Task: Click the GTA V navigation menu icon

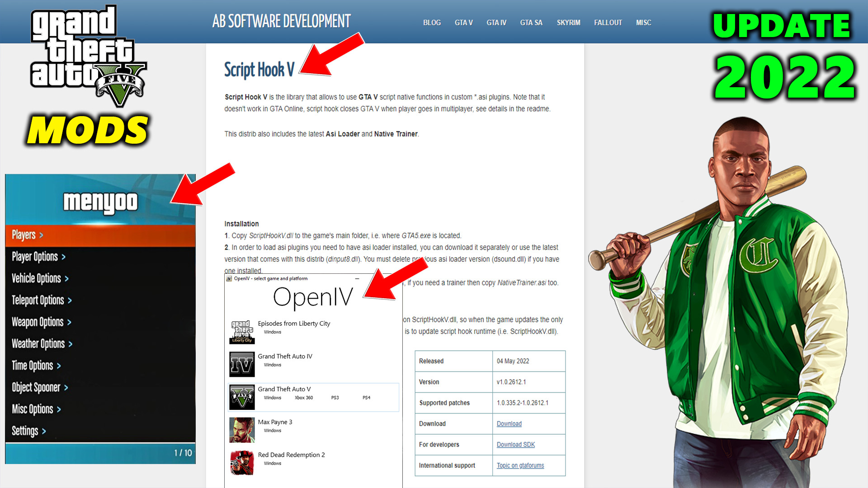Action: coord(464,23)
